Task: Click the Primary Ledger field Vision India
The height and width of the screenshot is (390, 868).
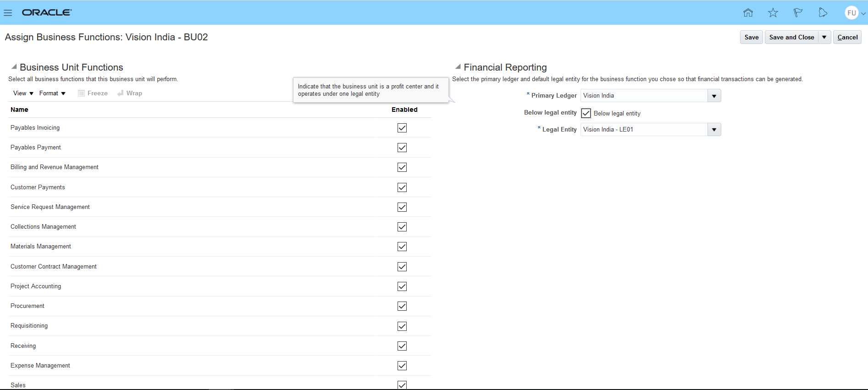Action: (644, 96)
